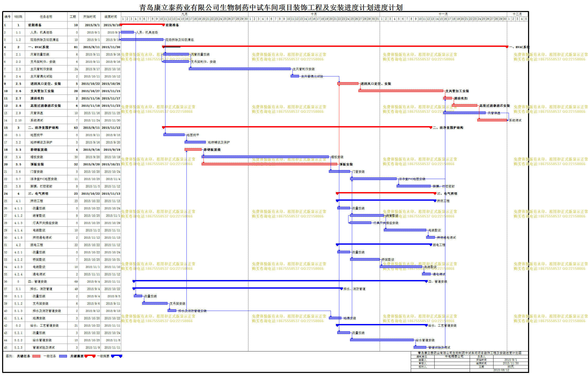Select task name 人员、机具进场 in row 2

[x=41, y=32]
